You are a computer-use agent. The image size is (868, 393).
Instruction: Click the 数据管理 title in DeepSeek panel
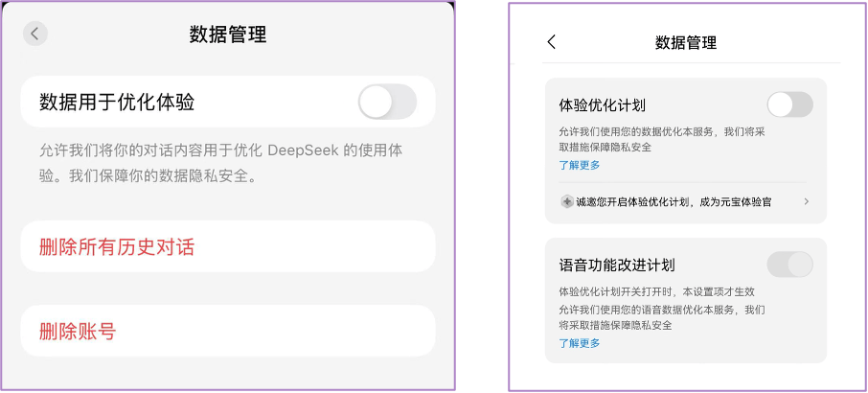228,35
